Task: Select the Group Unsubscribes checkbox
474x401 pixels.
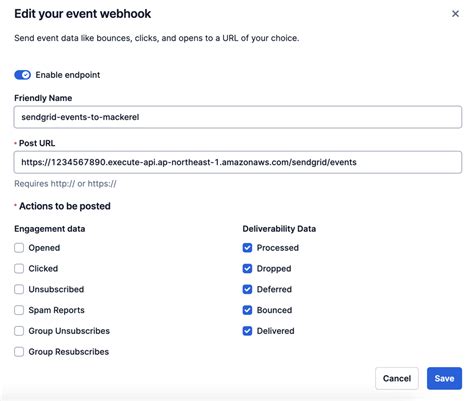Action: (19, 331)
